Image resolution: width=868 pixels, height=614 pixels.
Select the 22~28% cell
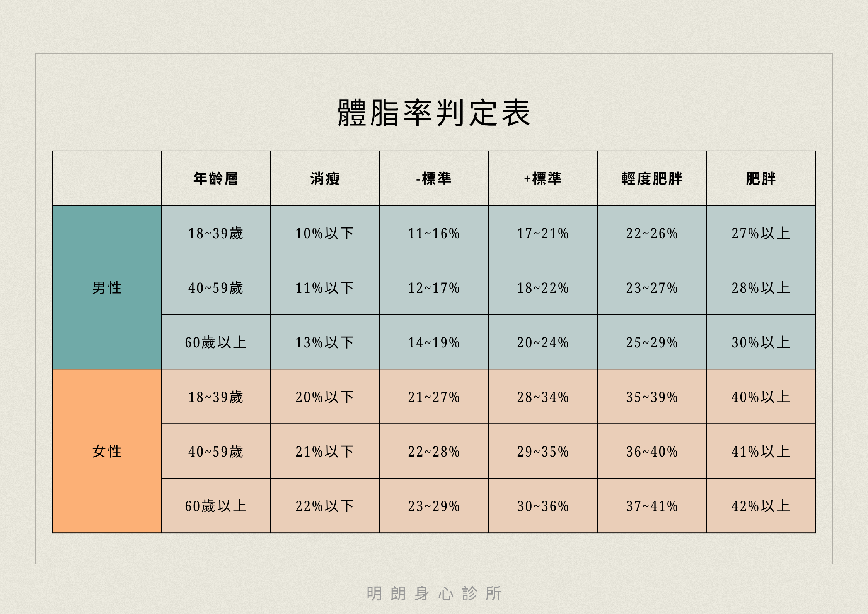click(434, 451)
